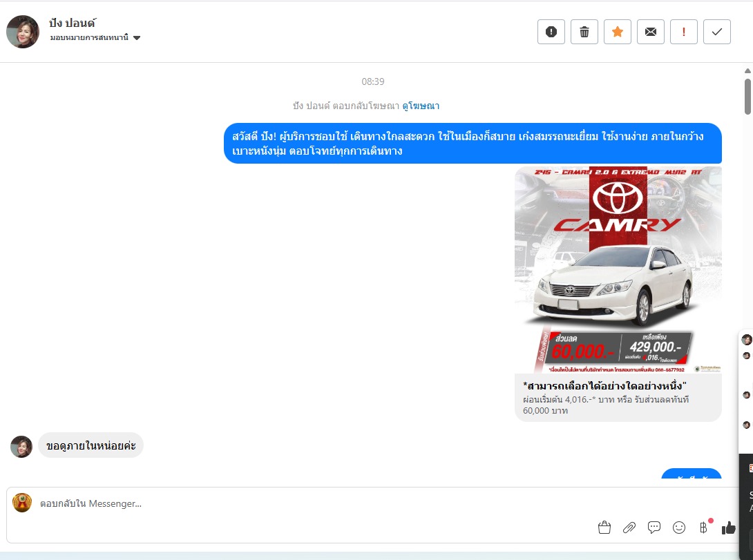753x560 pixels.
Task: Send a thumbs-up like
Action: pyautogui.click(x=729, y=528)
